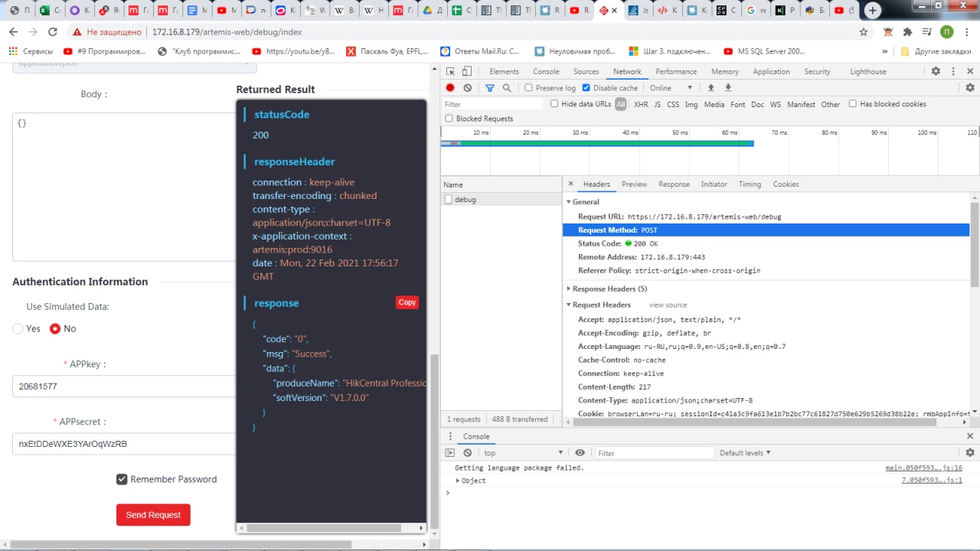Clear the console with the block icon

[x=468, y=453]
